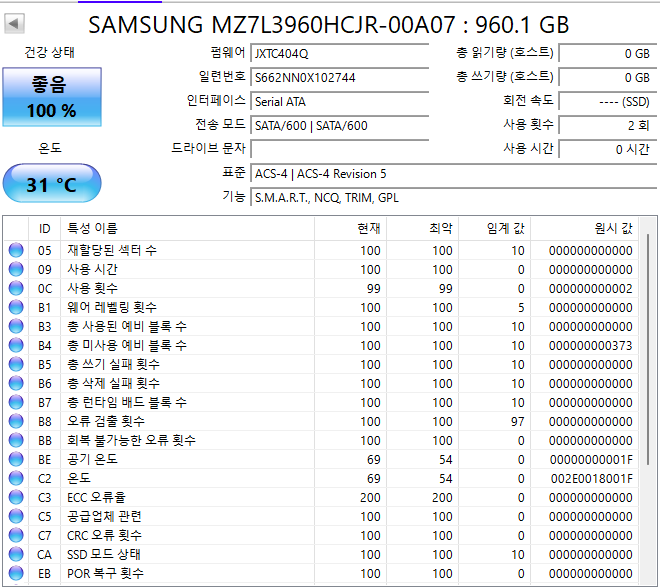
Task: Click the blue orb next to 공기 온도
Action: (x=16, y=459)
